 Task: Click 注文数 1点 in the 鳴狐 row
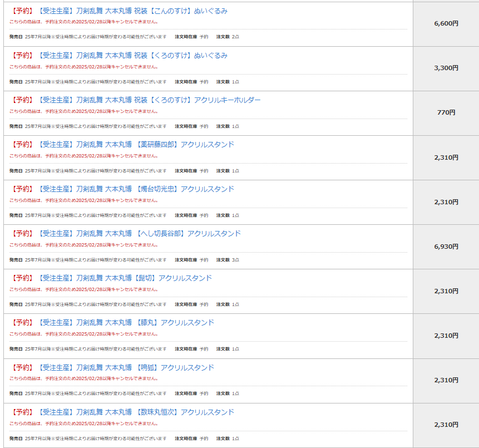pos(228,393)
